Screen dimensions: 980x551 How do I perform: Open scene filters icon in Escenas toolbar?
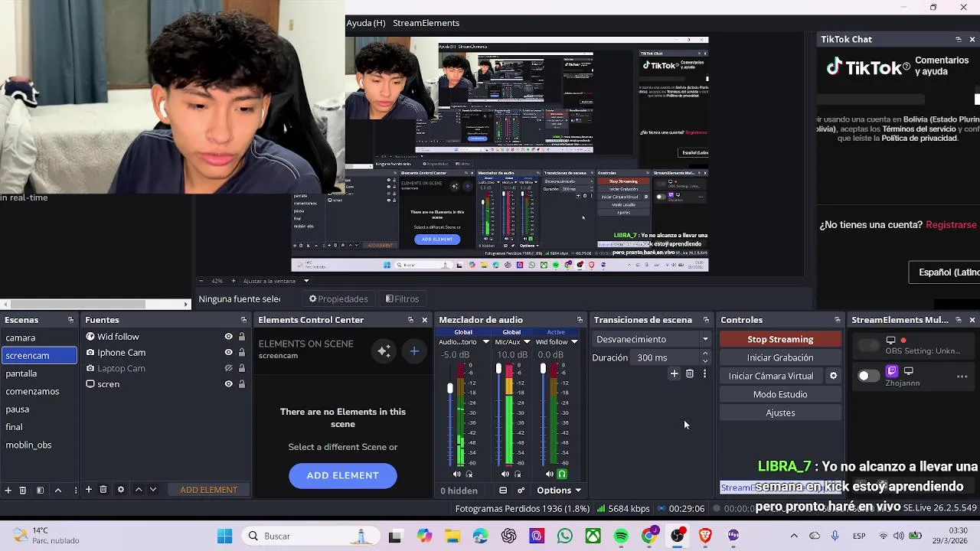point(40,490)
